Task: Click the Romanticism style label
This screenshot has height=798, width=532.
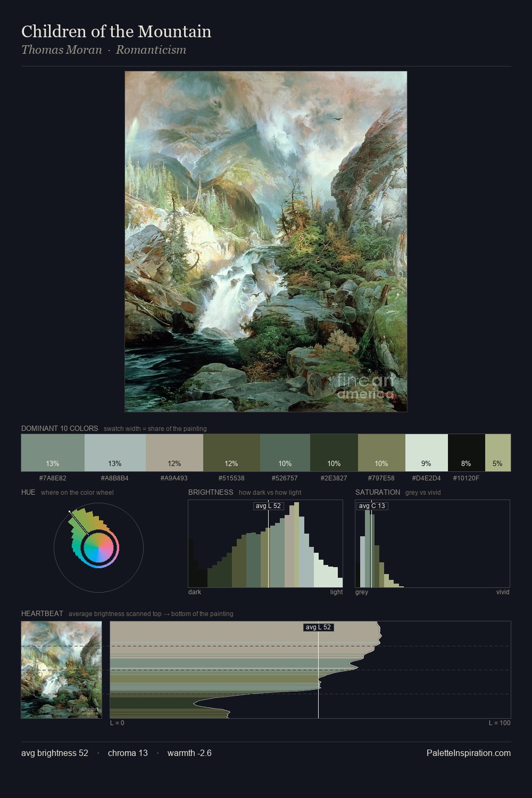Action: pyautogui.click(x=151, y=50)
